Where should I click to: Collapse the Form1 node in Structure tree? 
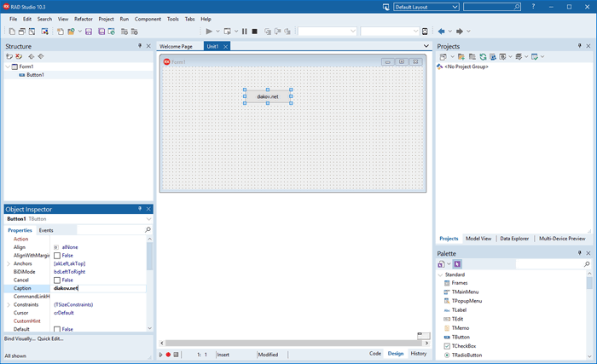tap(9, 66)
